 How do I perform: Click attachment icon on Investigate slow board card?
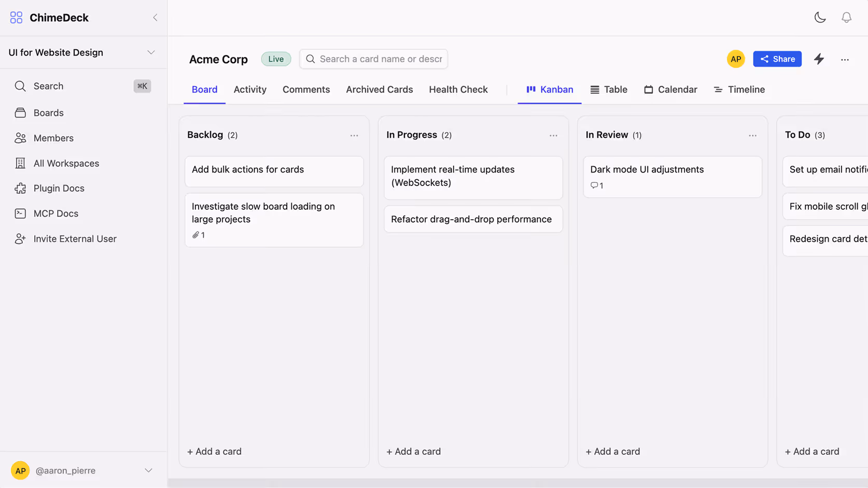click(x=195, y=235)
